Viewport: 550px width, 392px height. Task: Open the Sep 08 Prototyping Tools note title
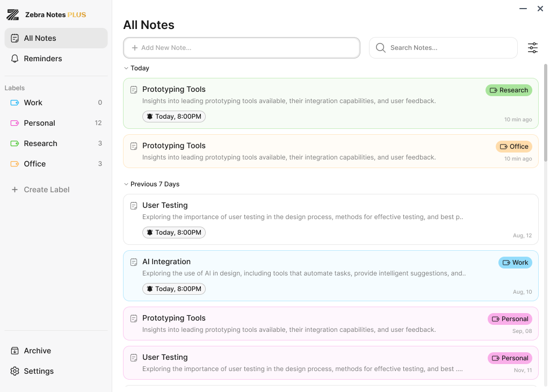pyautogui.click(x=174, y=318)
